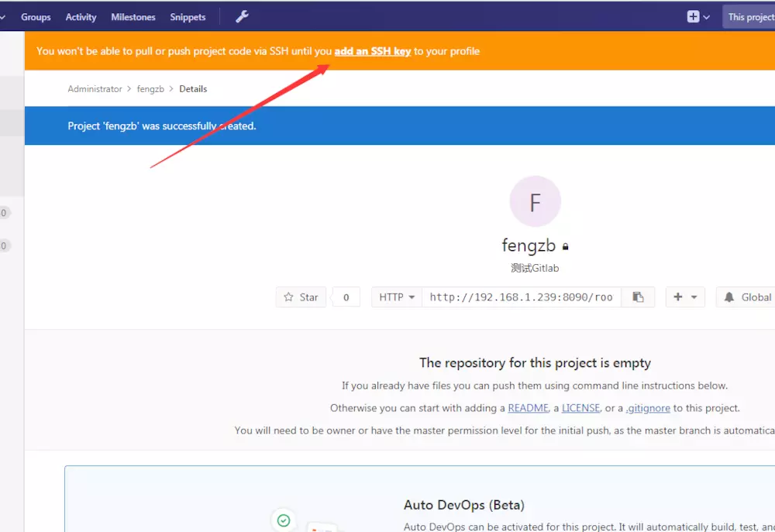Image resolution: width=775 pixels, height=532 pixels.
Task: Navigate to Snippets in the top bar
Action: point(188,17)
